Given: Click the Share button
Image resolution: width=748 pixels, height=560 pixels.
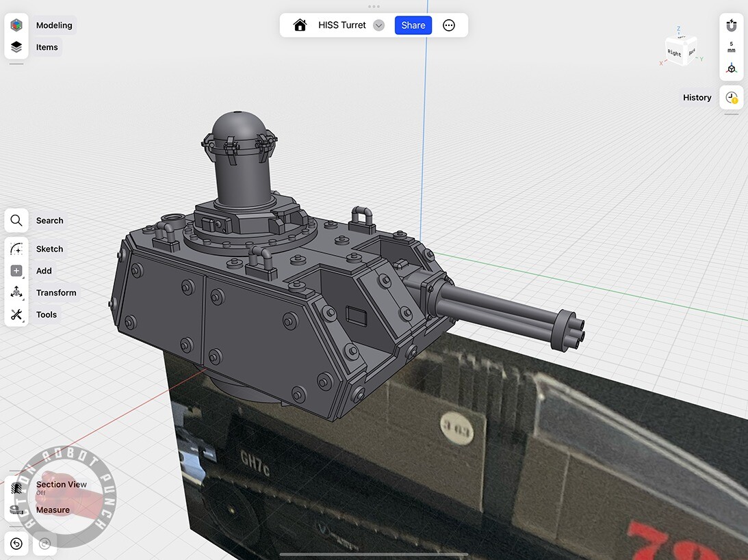Looking at the screenshot, I should coord(413,25).
